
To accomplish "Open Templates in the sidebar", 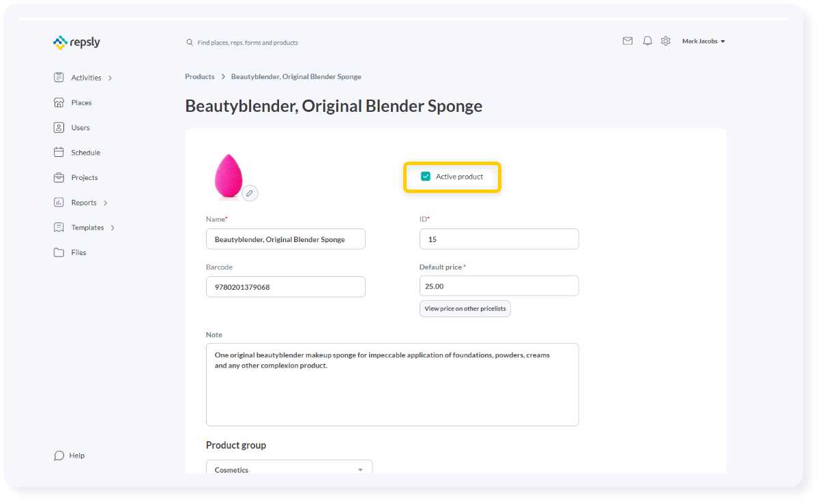I will [x=87, y=228].
